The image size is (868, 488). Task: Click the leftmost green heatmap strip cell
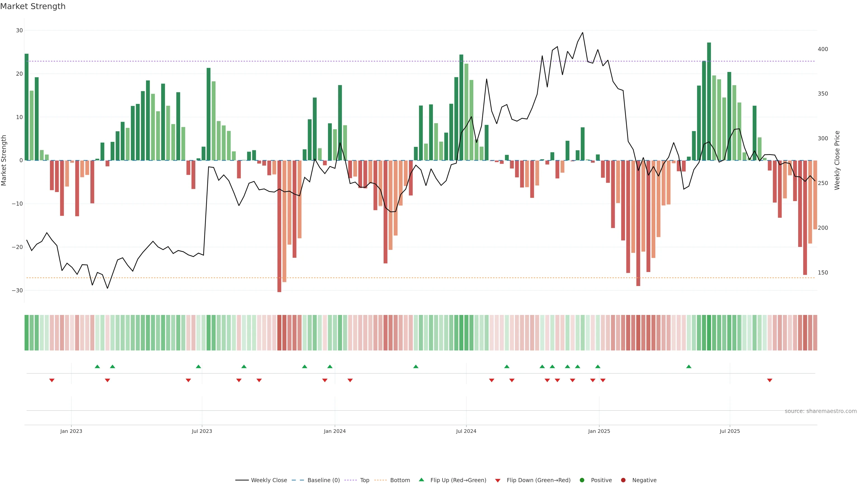(27, 332)
